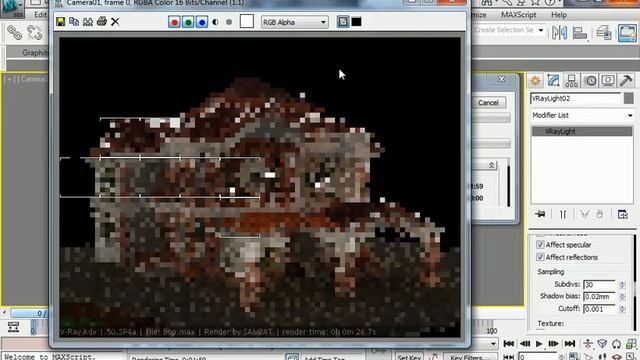The height and width of the screenshot is (360, 640).
Task: Click the Make Unique icon
Action: 584,214
